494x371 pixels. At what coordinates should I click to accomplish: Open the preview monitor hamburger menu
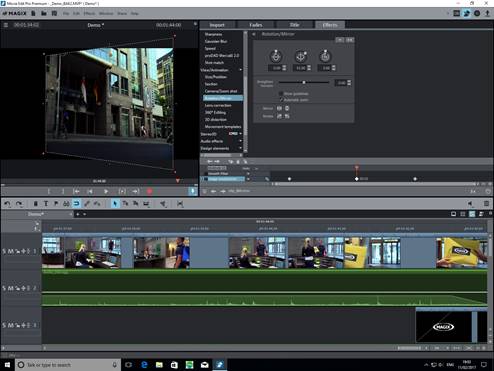(x=6, y=25)
